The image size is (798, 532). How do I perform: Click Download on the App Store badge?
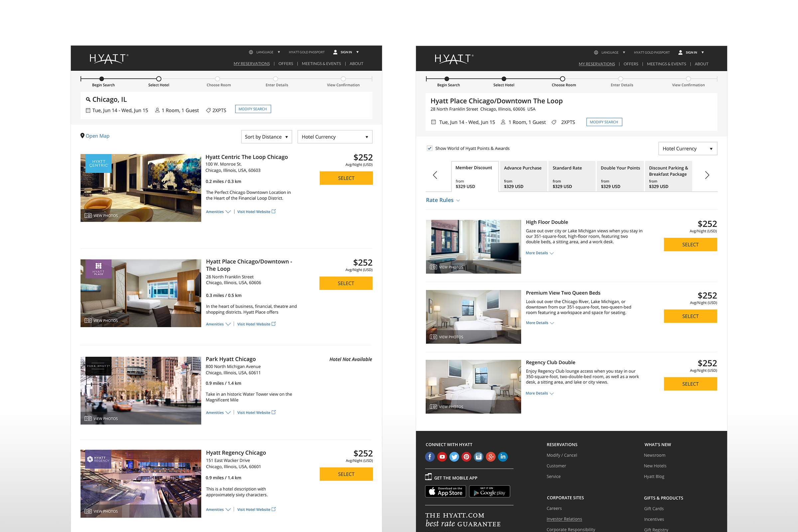click(x=446, y=491)
